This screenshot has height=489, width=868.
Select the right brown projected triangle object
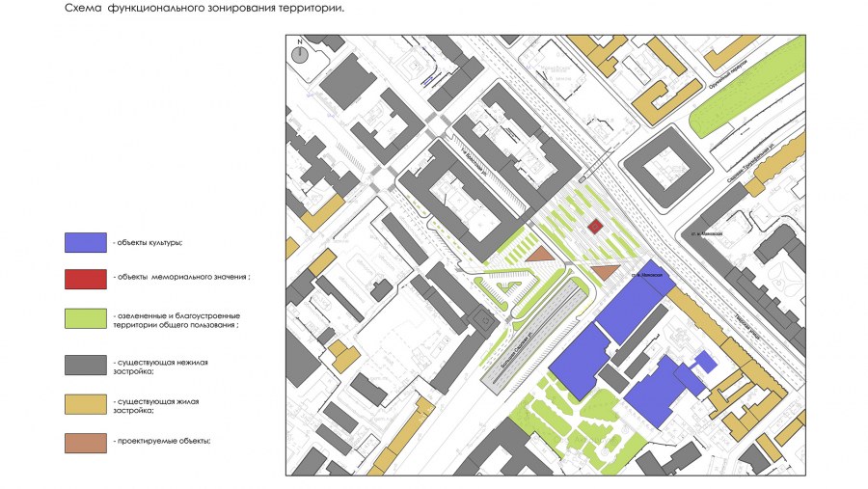(605, 271)
